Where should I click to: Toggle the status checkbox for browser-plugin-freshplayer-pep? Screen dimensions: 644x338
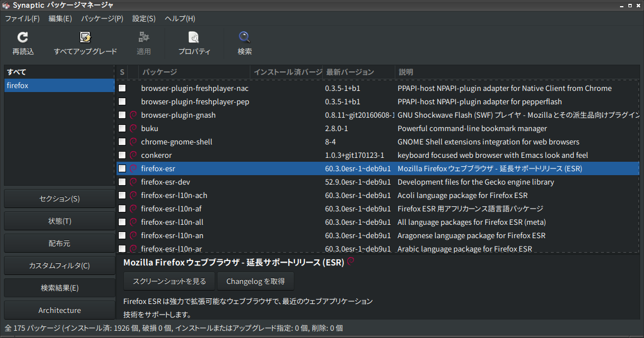click(x=122, y=102)
